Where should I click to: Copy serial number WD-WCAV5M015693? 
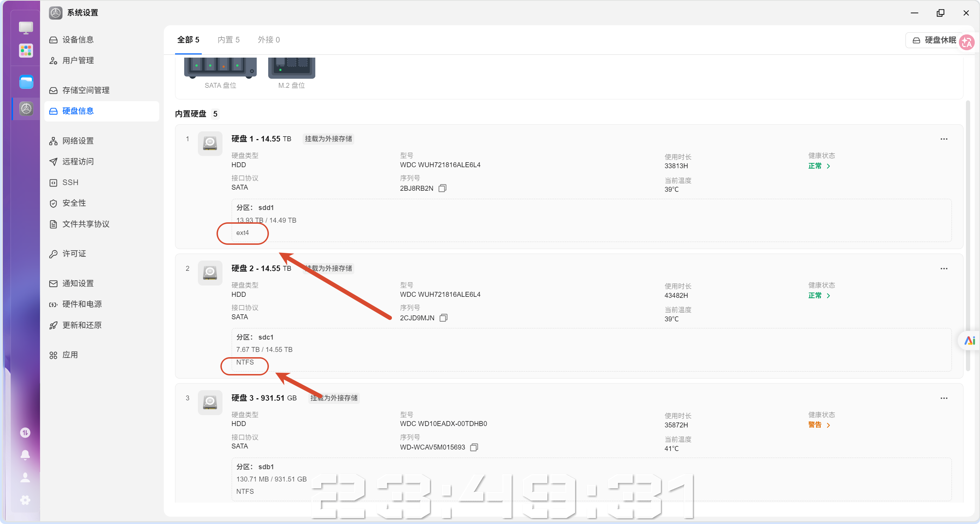coord(474,447)
